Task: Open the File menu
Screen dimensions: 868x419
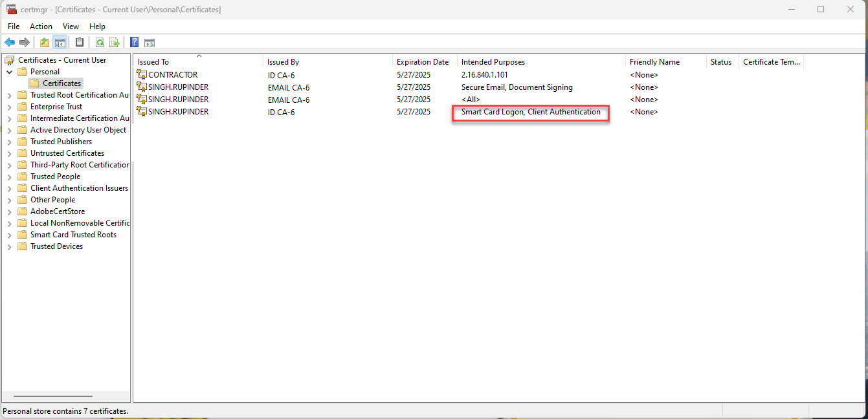Action: tap(14, 27)
